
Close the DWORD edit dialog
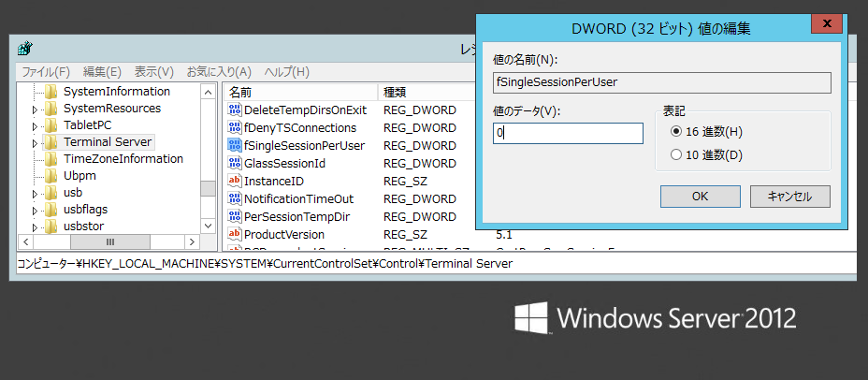(827, 23)
